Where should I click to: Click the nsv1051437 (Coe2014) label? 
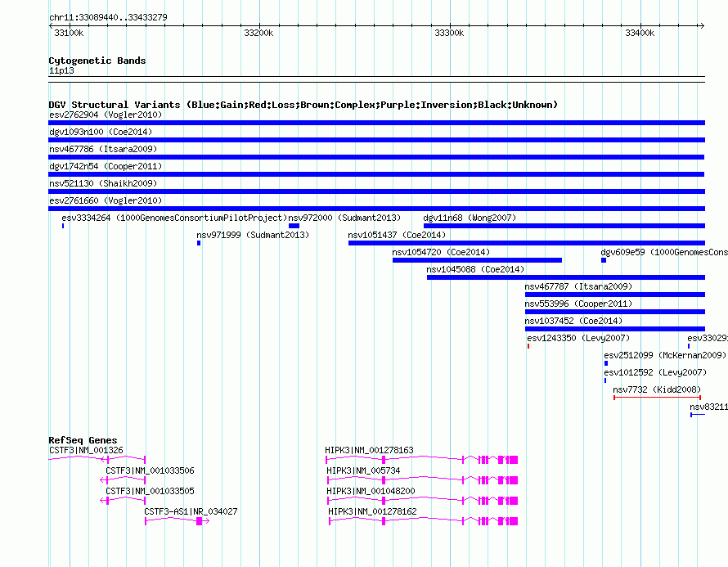[397, 235]
